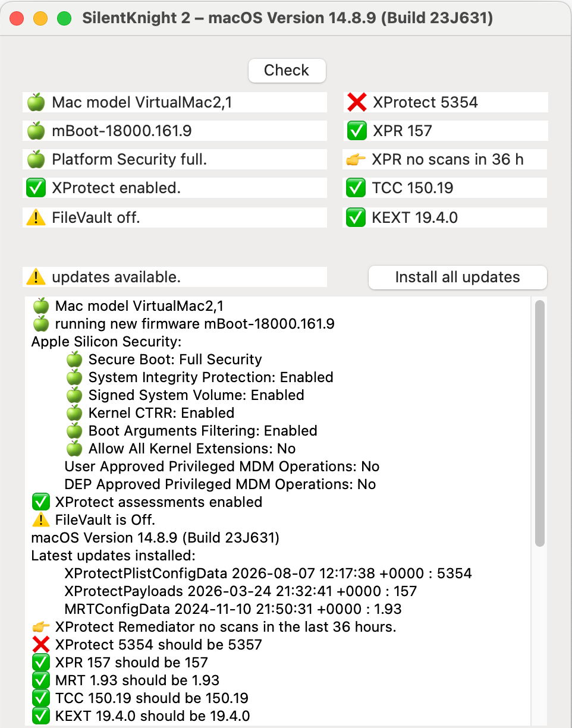Click red X on XProtect should be 5357 line

40,644
